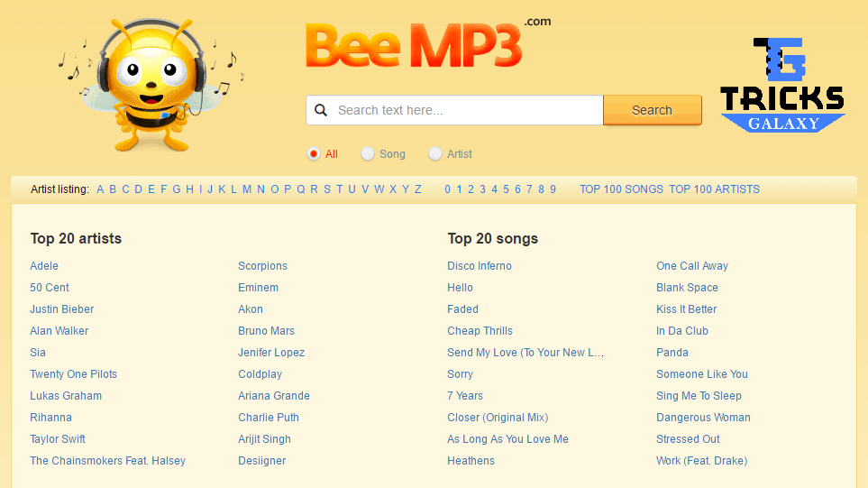Open artist Justin Bieber
The width and height of the screenshot is (868, 488).
pyautogui.click(x=62, y=309)
